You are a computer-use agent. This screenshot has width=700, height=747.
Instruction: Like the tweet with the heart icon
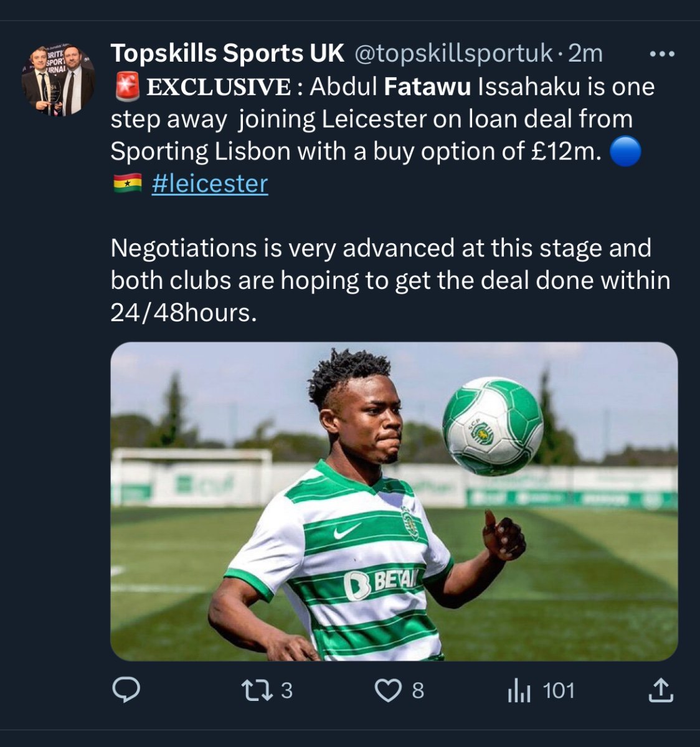click(388, 690)
